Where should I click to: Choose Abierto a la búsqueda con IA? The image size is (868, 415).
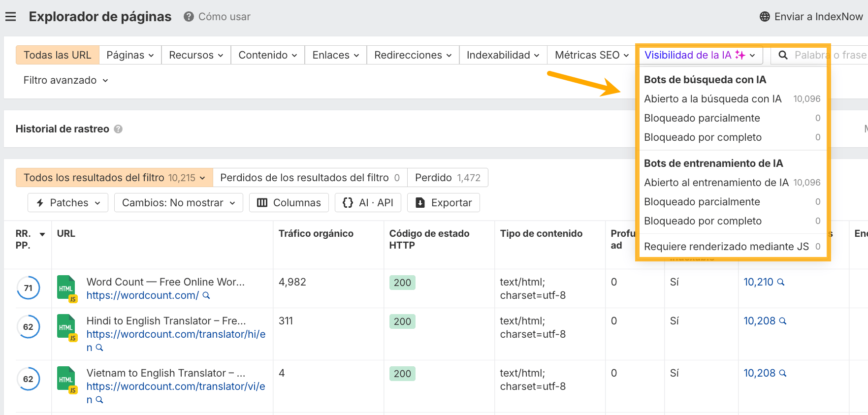[x=732, y=99]
